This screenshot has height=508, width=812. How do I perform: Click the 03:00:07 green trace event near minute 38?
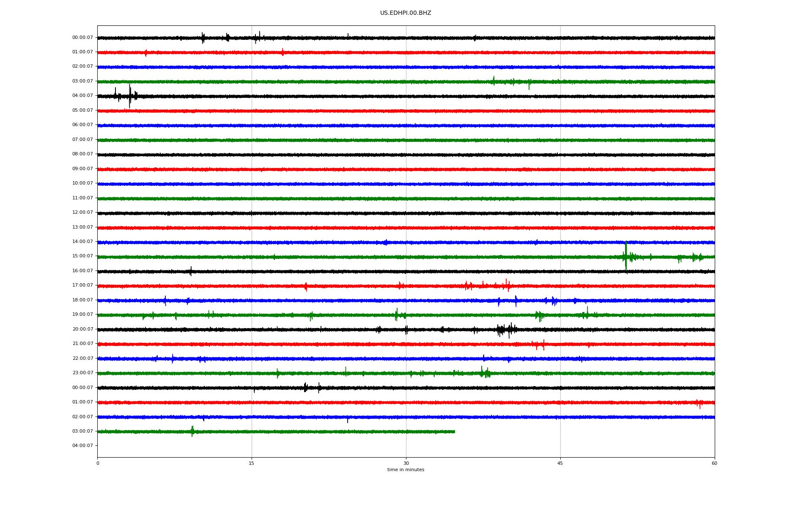[494, 81]
